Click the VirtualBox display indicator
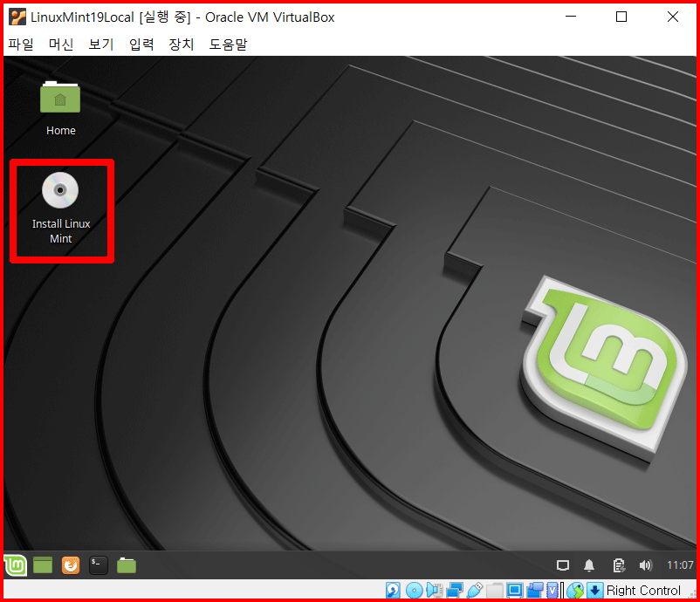 pyautogui.click(x=514, y=591)
